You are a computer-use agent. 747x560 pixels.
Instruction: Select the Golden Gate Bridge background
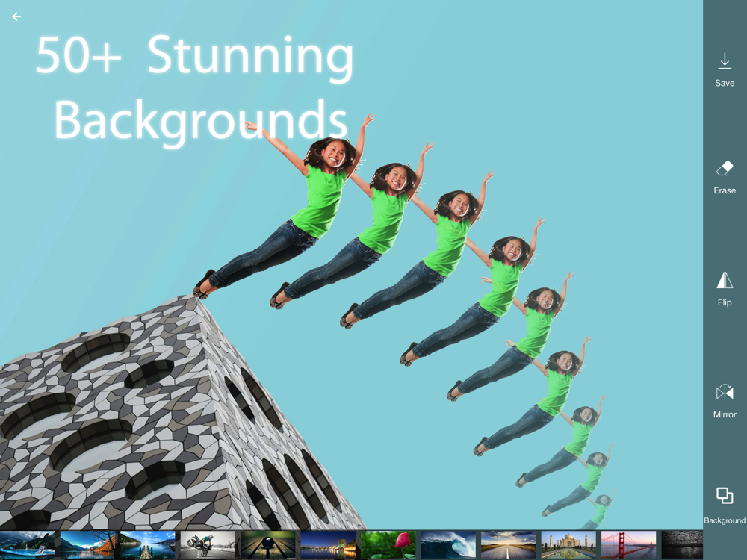tap(628, 545)
